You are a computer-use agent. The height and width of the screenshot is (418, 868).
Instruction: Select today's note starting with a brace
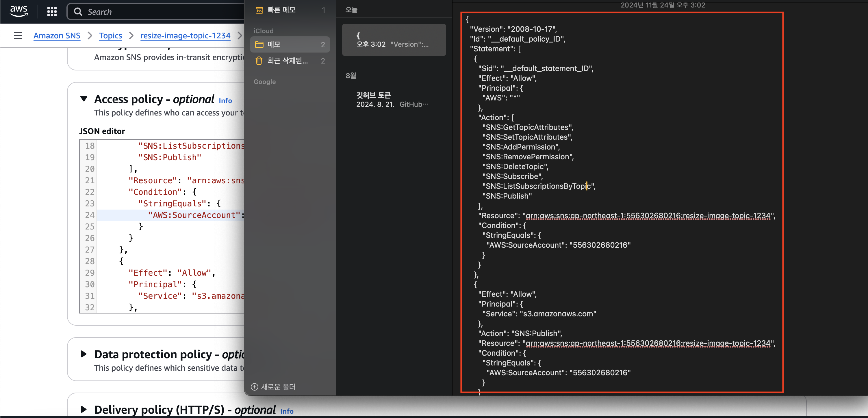(x=394, y=40)
